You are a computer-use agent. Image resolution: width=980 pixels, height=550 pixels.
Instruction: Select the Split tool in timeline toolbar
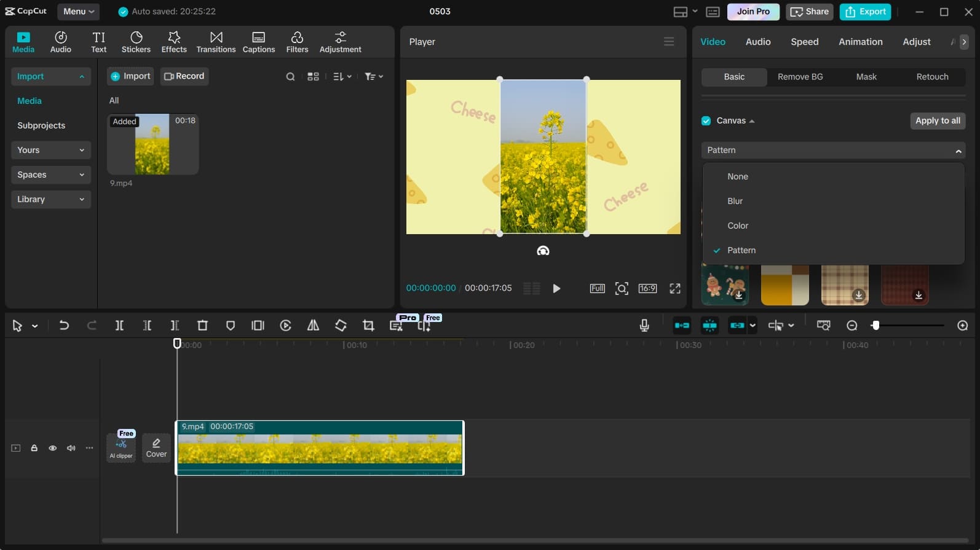(119, 326)
